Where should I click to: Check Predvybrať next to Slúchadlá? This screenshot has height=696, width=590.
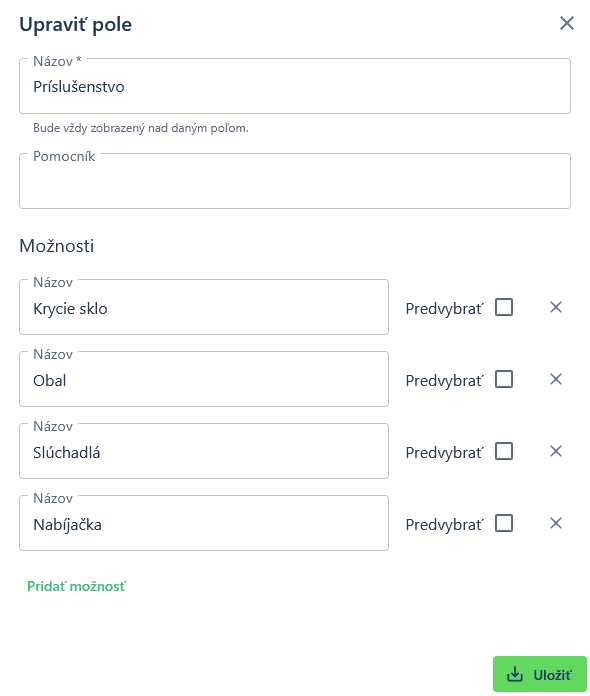504,451
